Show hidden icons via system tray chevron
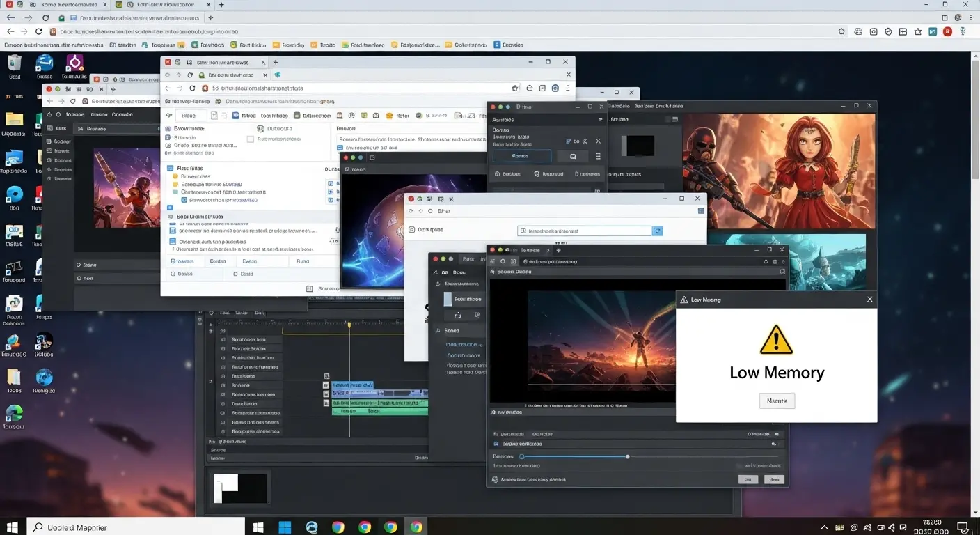 coord(824,527)
